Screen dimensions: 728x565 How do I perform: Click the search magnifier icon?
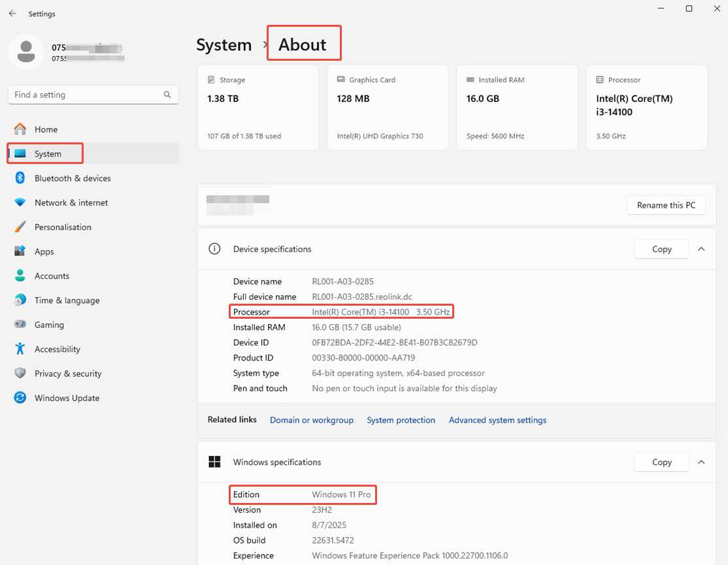point(167,95)
